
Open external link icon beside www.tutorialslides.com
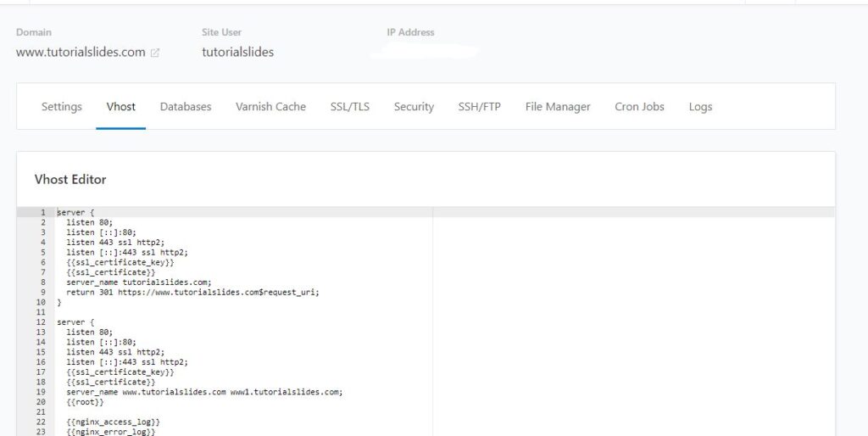click(x=155, y=53)
